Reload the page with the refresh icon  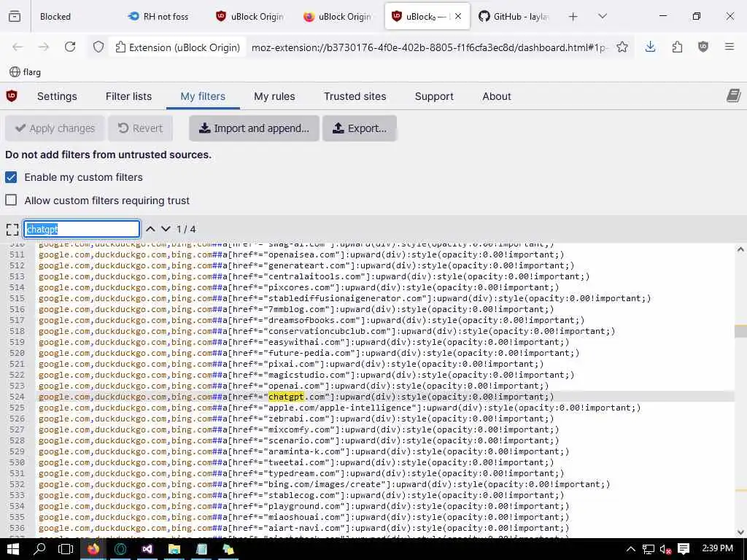[70, 47]
